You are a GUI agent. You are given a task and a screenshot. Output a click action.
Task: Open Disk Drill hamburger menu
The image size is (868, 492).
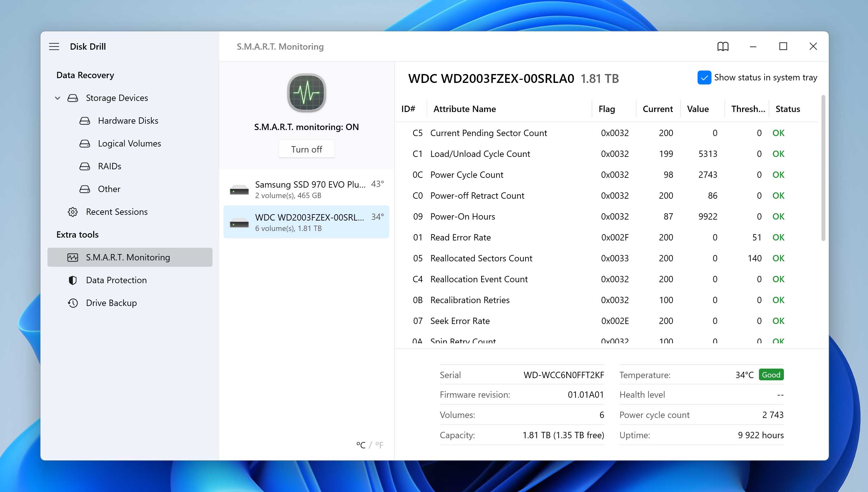point(54,46)
